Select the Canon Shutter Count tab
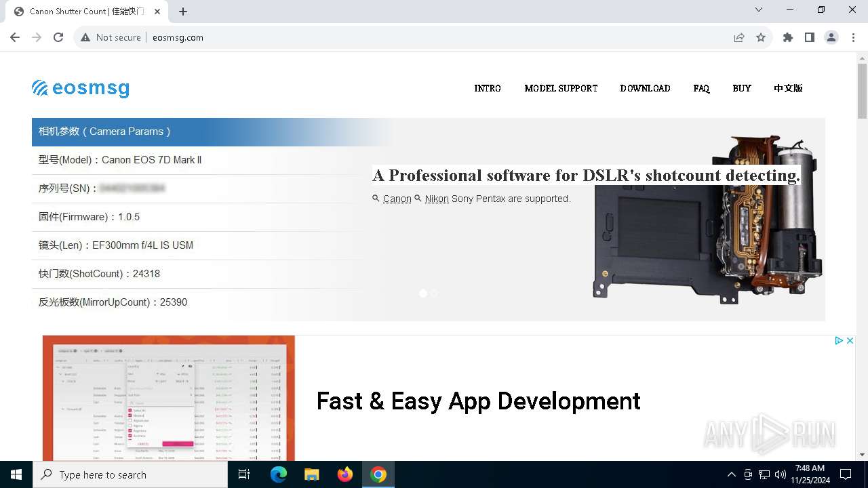 (87, 12)
